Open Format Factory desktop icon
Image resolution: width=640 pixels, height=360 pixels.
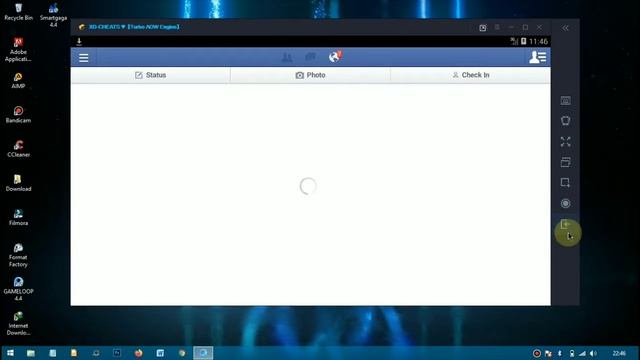click(x=18, y=255)
